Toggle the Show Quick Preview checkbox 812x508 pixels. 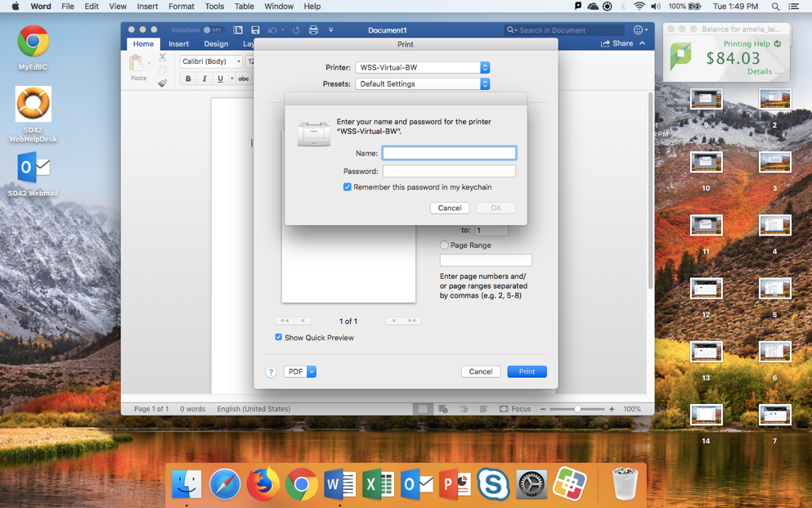(x=279, y=337)
